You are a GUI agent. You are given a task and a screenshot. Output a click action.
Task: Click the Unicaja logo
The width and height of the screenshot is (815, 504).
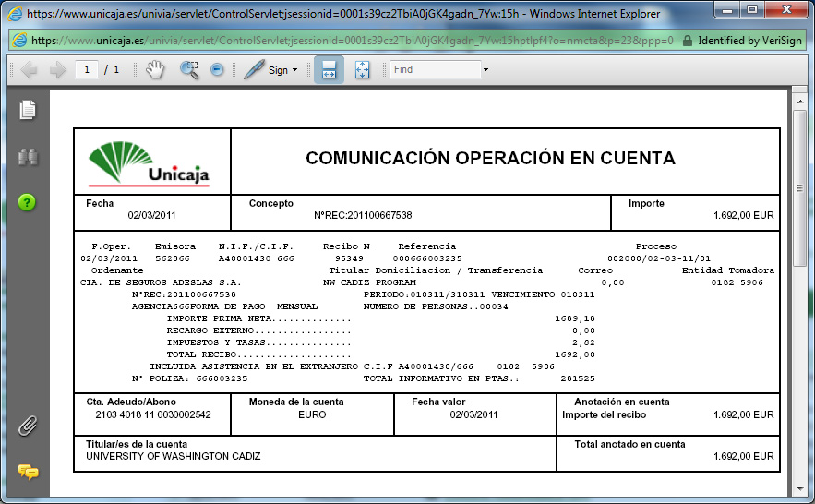(x=150, y=163)
